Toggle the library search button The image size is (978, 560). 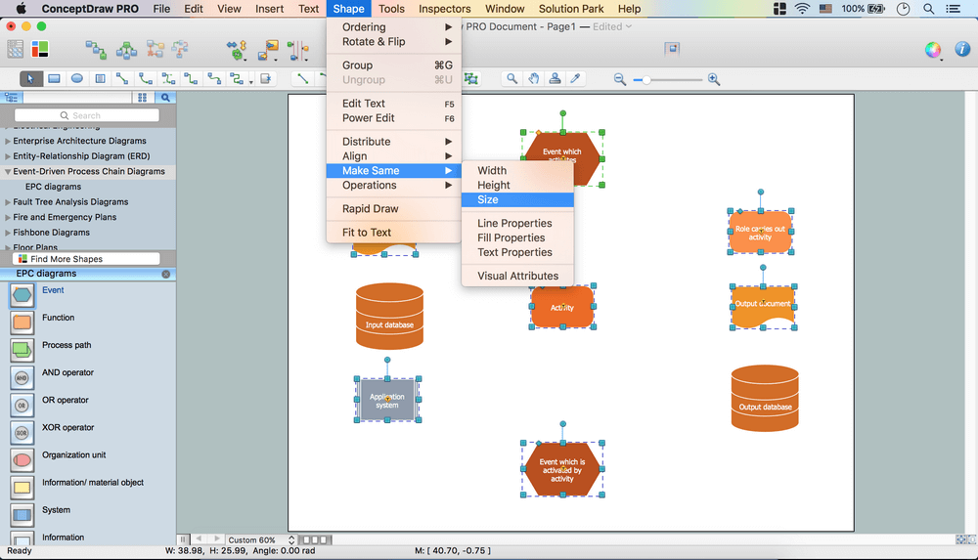coord(165,98)
